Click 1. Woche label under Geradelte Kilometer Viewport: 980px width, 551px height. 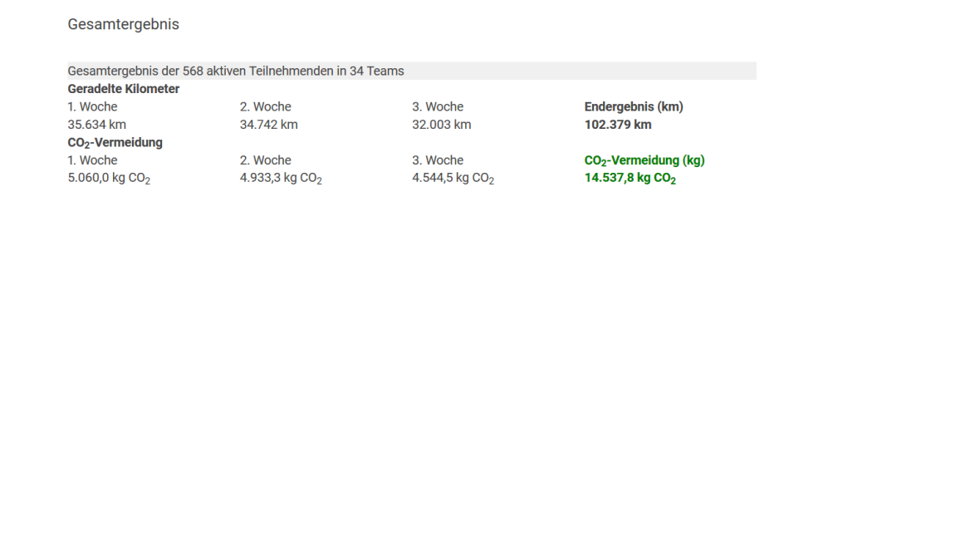(92, 106)
